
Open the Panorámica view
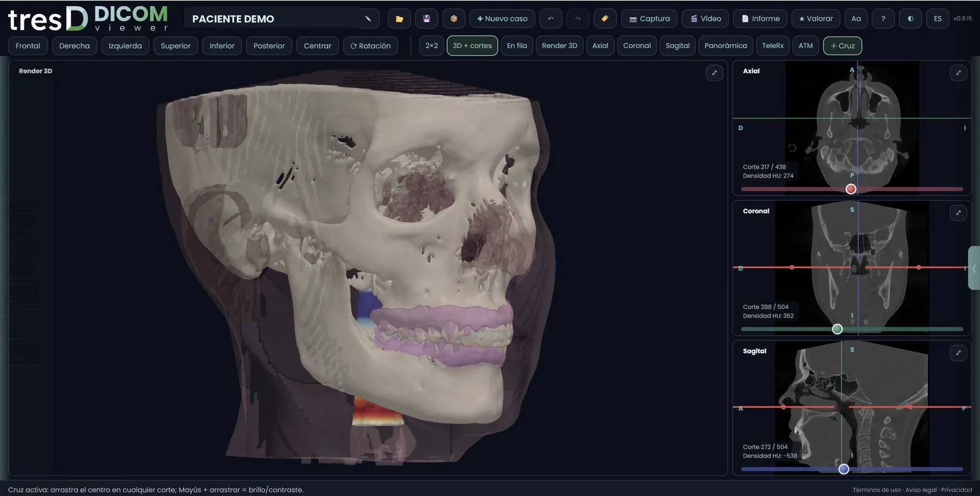coord(726,45)
